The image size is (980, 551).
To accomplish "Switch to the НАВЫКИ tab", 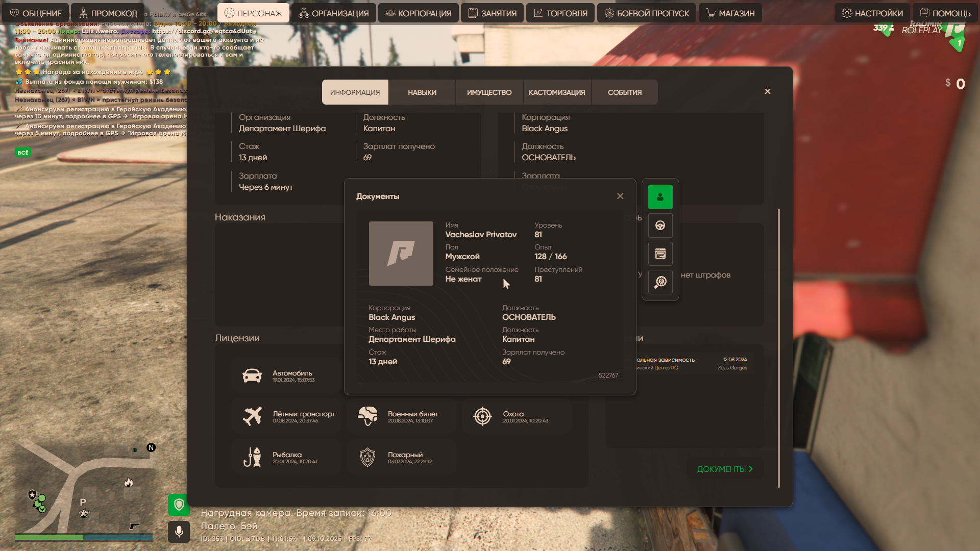I will [x=422, y=92].
